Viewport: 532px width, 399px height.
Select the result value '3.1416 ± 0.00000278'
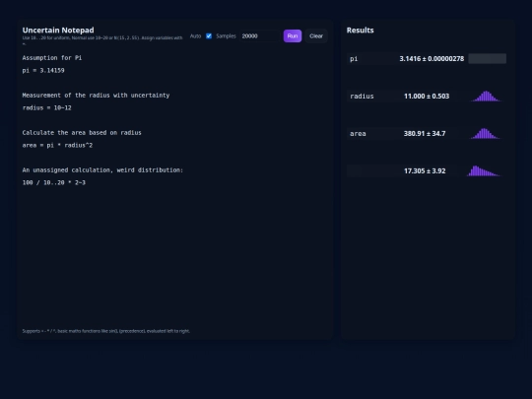tap(432, 59)
